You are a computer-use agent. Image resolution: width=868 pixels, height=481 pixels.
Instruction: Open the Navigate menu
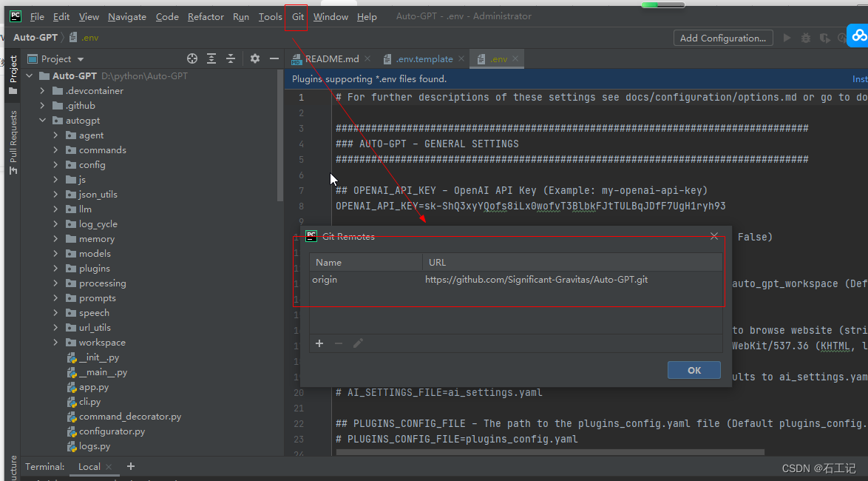[x=126, y=16]
